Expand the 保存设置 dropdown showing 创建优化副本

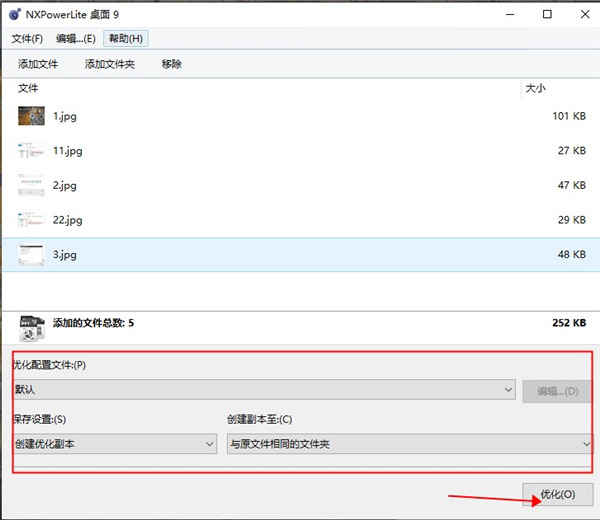(x=116, y=444)
